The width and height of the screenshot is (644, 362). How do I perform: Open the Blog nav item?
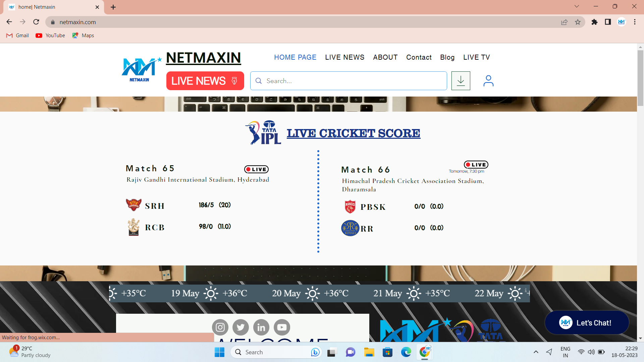coord(447,57)
